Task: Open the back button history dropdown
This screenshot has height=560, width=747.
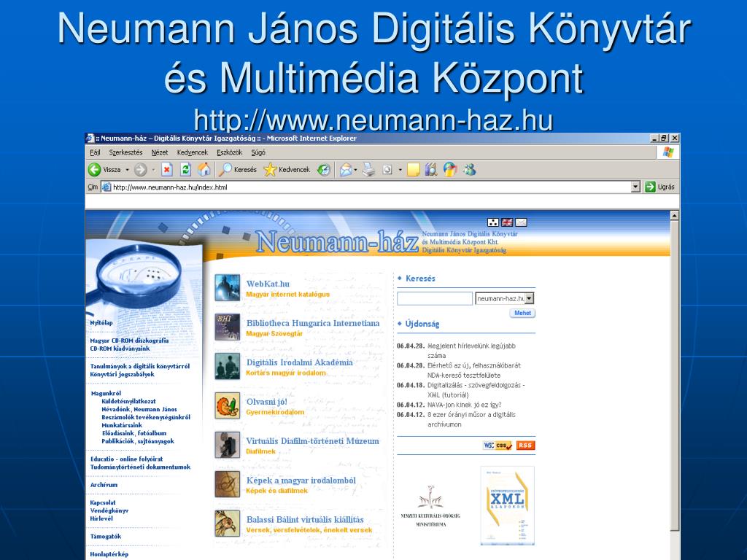Action: 127,169
